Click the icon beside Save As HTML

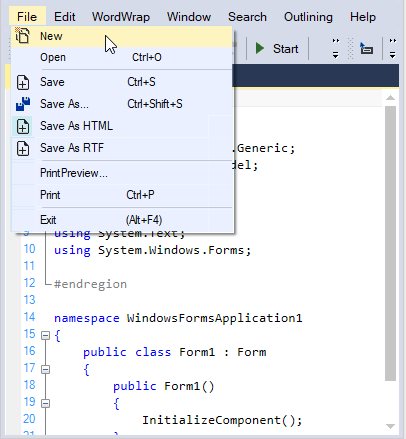(23, 126)
